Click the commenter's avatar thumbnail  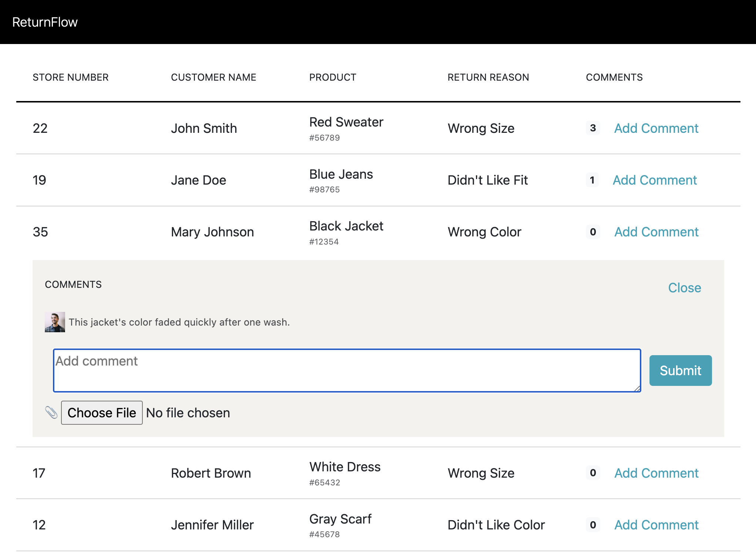click(55, 322)
